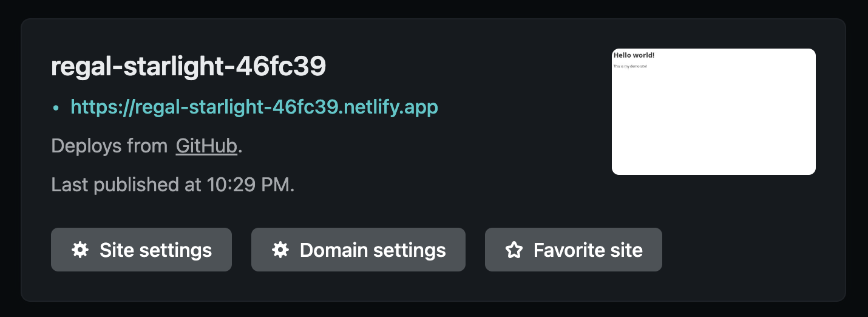Click the gear icon beside Domain settings
This screenshot has height=317, width=868.
pos(280,250)
